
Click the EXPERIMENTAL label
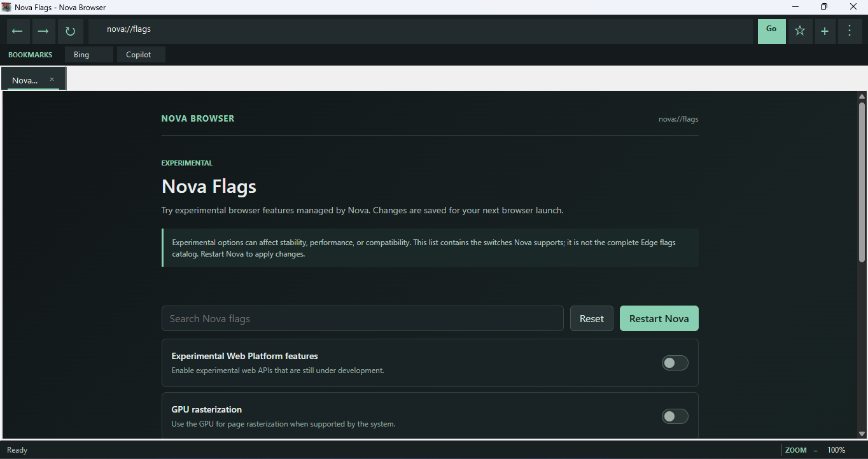tap(187, 163)
